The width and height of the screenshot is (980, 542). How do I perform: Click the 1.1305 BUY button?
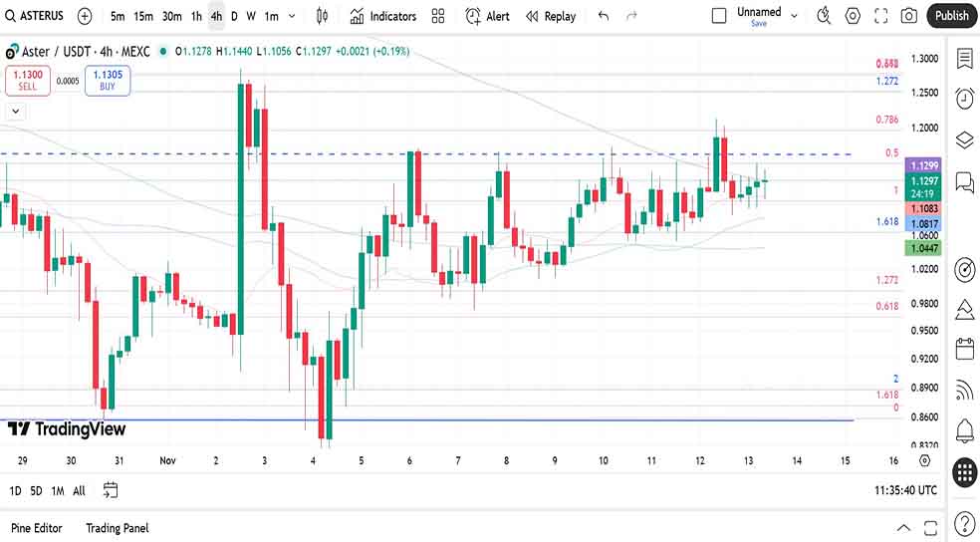(x=108, y=80)
